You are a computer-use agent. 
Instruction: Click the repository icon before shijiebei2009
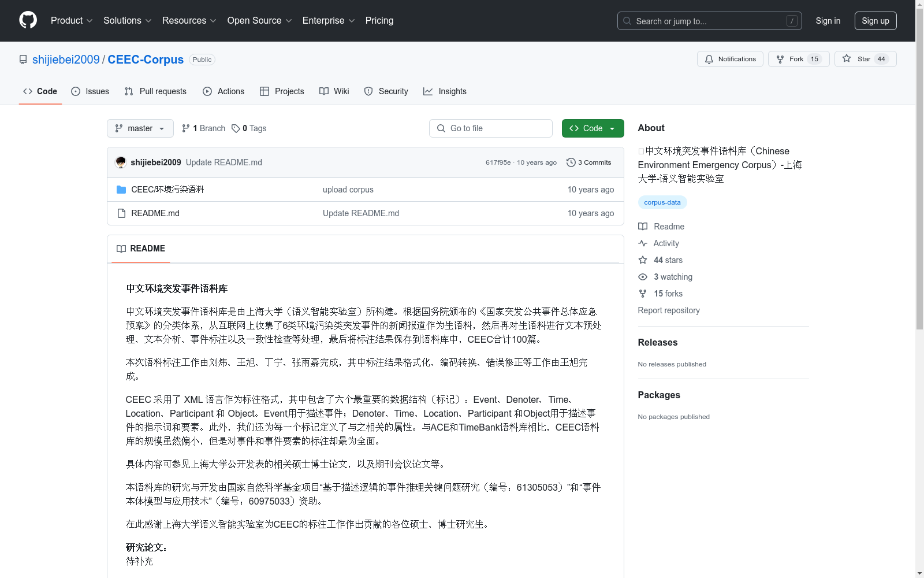[x=23, y=60]
